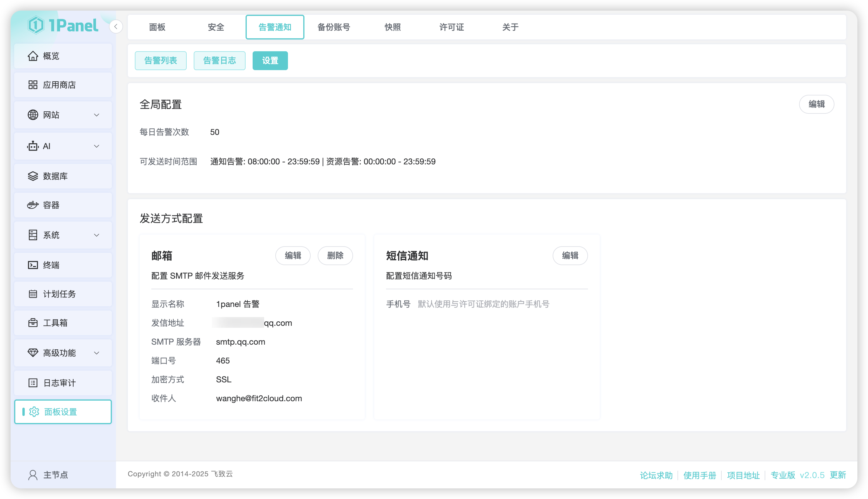Click the layers icon for 数据库
This screenshot has width=868, height=499.
point(33,176)
